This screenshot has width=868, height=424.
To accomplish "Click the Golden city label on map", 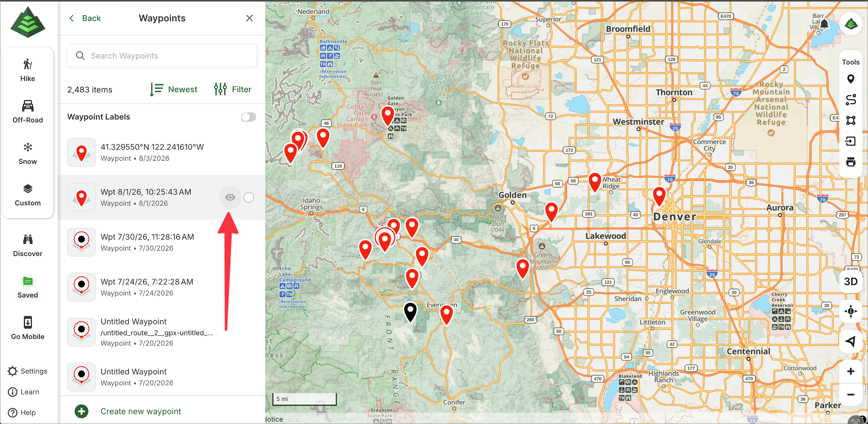I will coord(512,195).
